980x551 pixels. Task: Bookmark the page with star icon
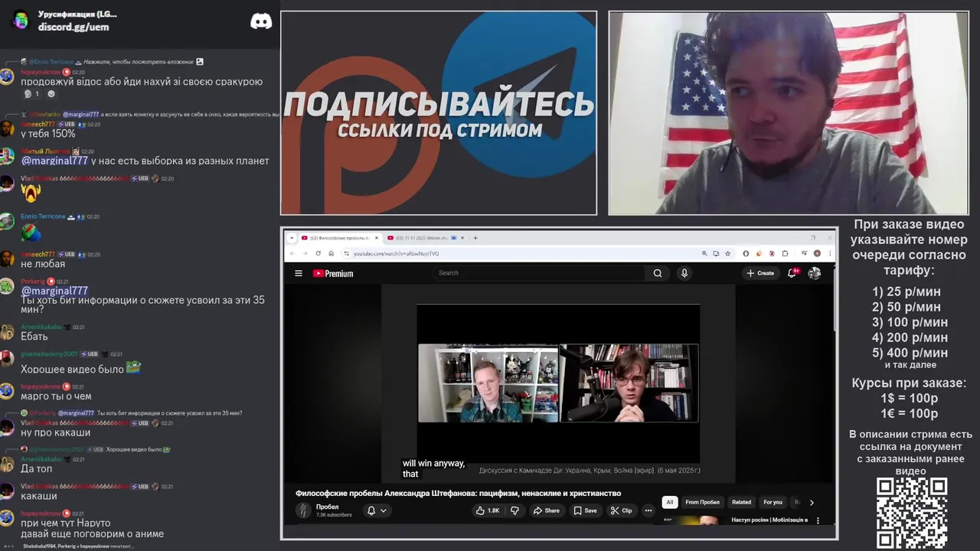point(728,253)
